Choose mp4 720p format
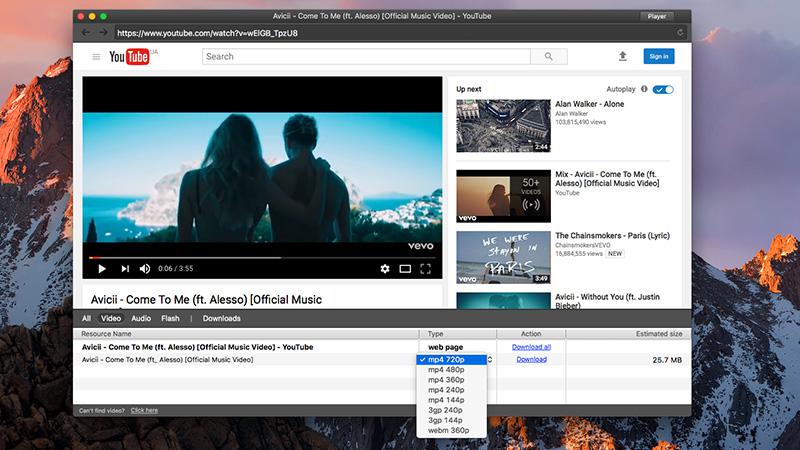 [452, 360]
